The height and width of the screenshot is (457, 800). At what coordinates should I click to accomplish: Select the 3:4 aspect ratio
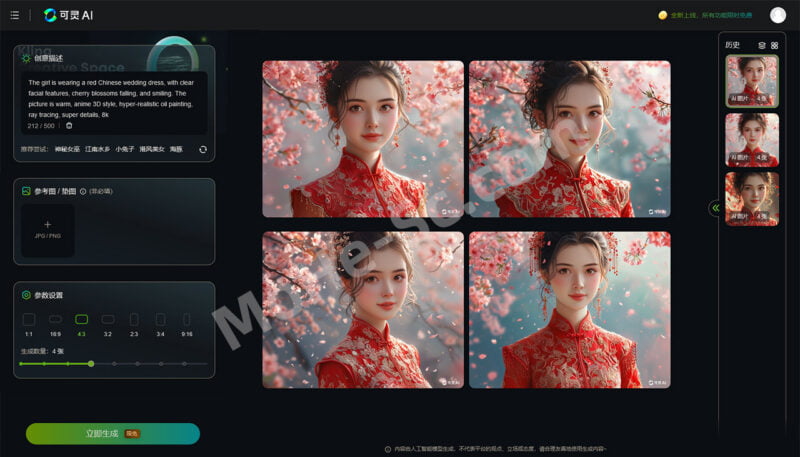[160, 324]
